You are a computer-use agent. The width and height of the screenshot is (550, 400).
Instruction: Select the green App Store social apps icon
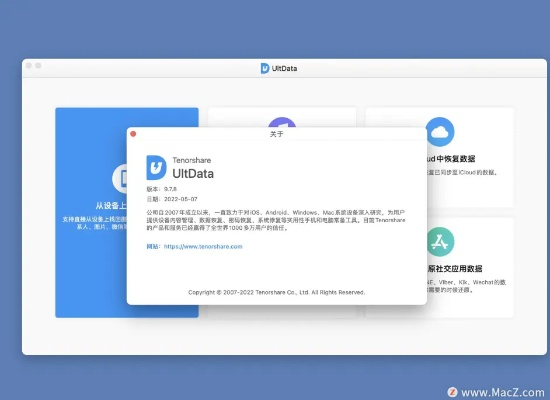440,241
